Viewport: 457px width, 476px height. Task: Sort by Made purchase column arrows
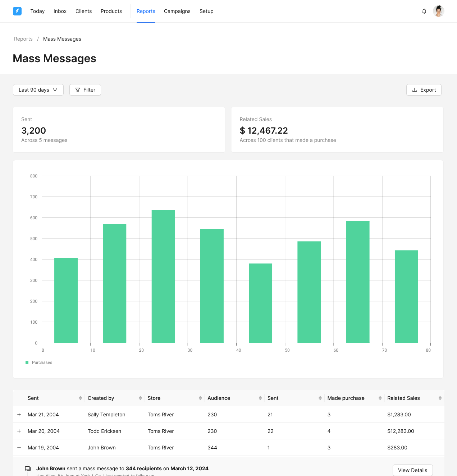point(380,398)
